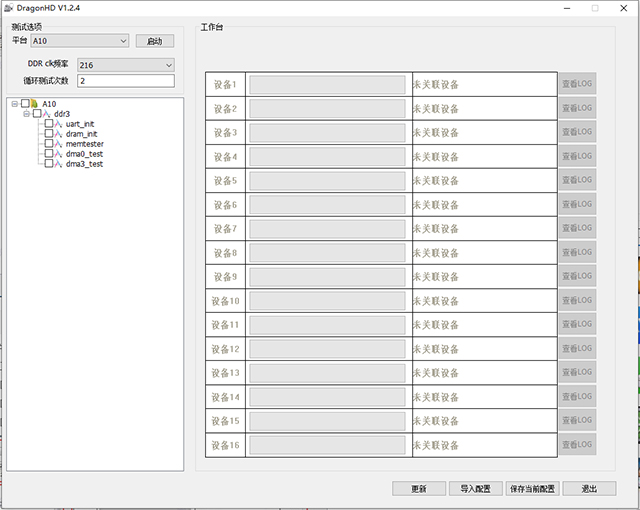
Task: Select the dma3_test tree label
Action: 84,164
